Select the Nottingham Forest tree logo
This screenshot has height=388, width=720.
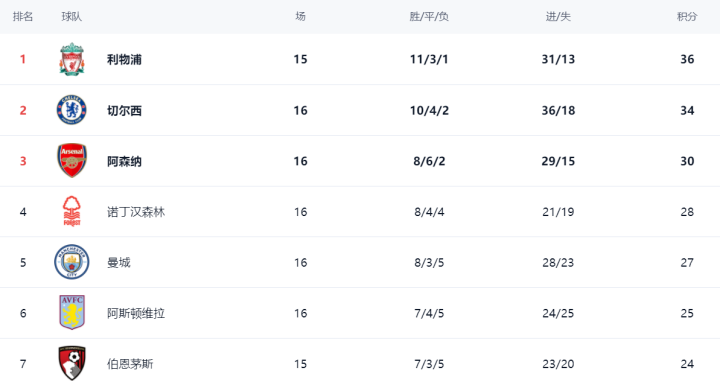pos(72,212)
